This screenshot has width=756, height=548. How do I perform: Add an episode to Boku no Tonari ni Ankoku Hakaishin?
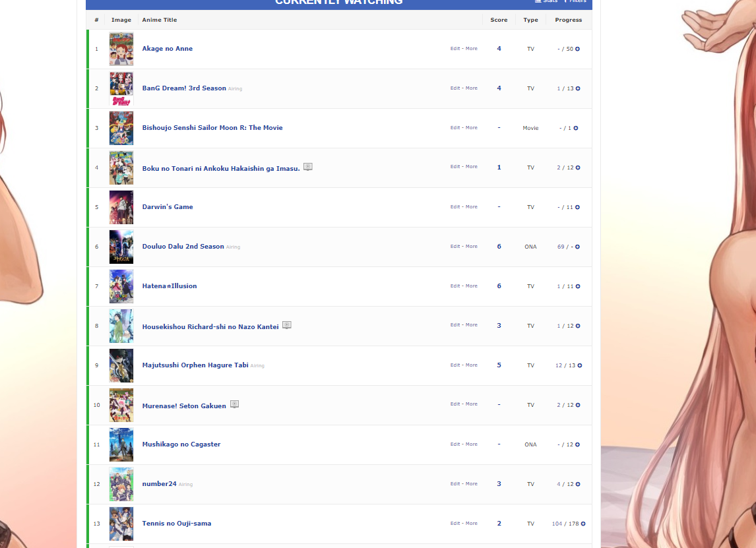[x=578, y=167]
